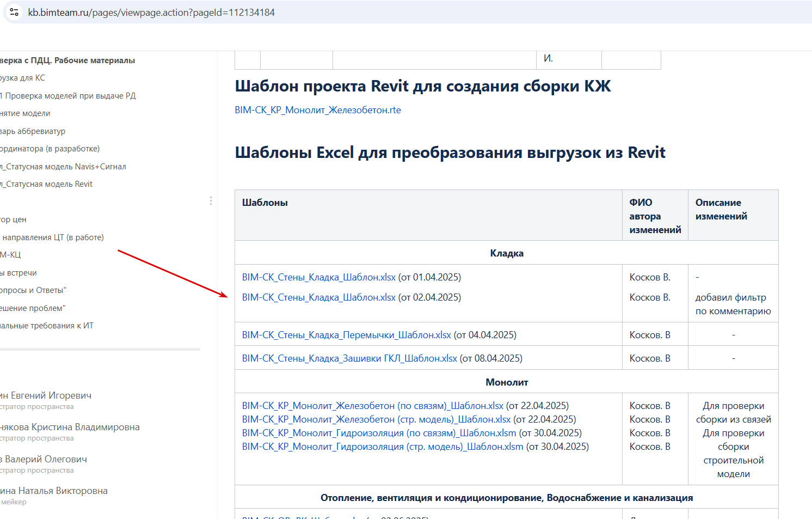Screen dimensions: 812x519
Task: Open Монолит_Железобетон (по связям)_Шаблон.xlsx link
Action: tap(373, 406)
